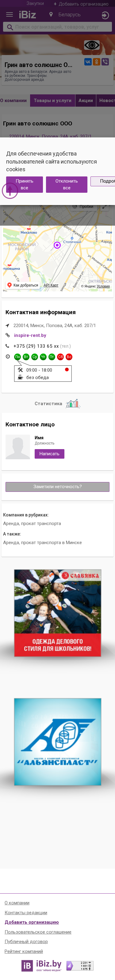Open the Беларусь location selector

click(x=65, y=15)
